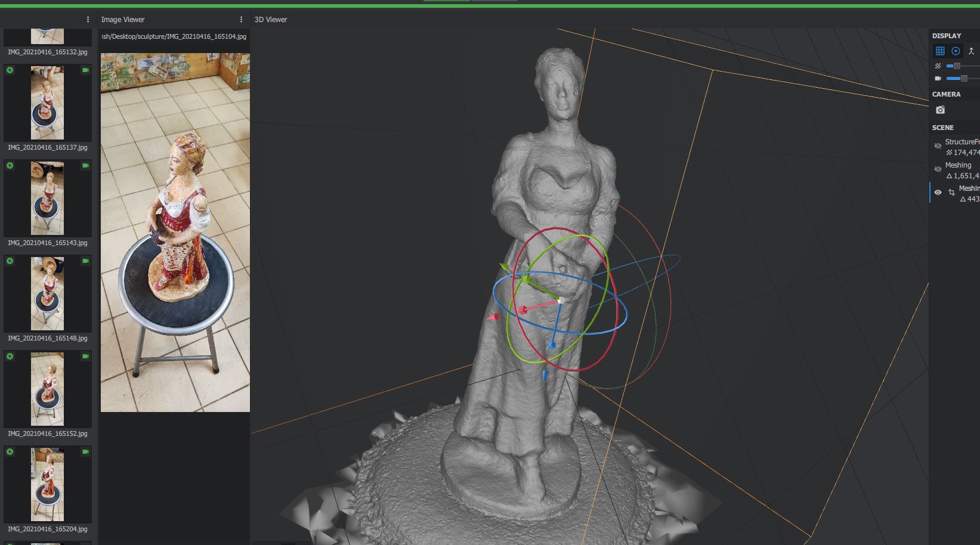Click green camera icon on IMG_20210416_165137
980x545 pixels.
(85, 70)
